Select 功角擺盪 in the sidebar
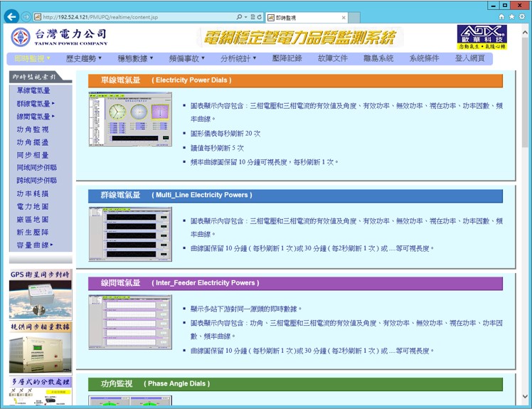The image size is (532, 409). [x=33, y=142]
